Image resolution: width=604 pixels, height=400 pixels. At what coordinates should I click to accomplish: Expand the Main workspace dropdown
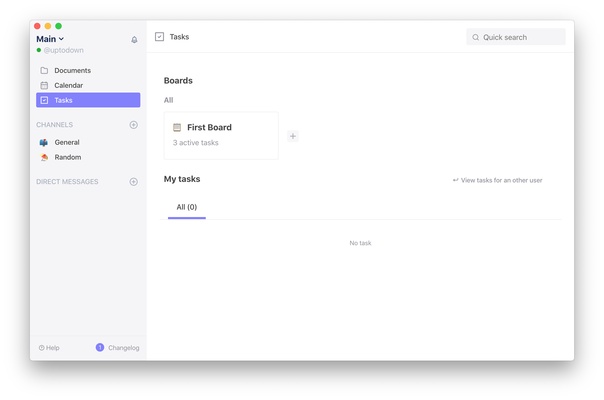tap(50, 39)
